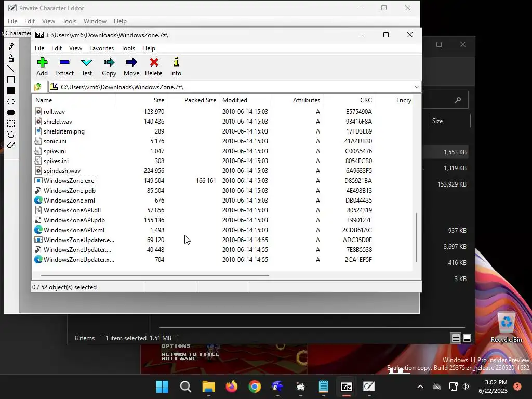Click the 7-Zip vertical scrollbar thumb
This screenshot has height=399, width=532.
(x=417, y=237)
